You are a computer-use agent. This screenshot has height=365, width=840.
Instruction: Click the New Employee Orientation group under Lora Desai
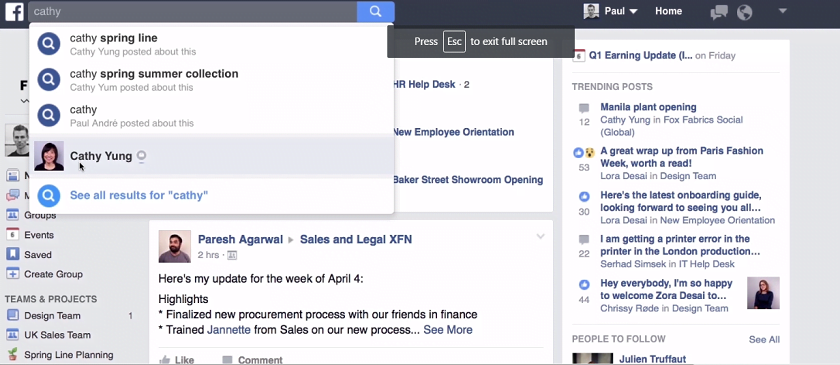tap(717, 220)
